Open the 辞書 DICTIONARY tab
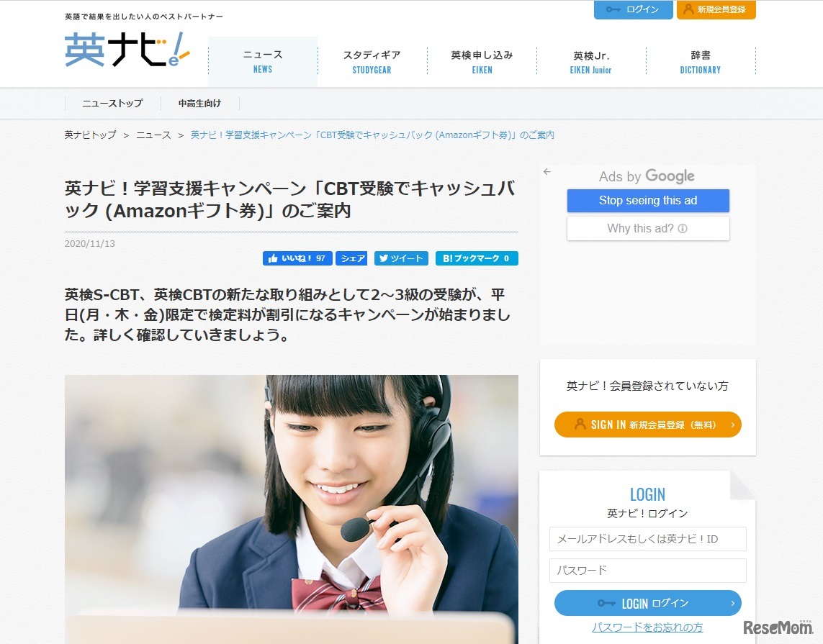Image resolution: width=823 pixels, height=644 pixels. (700, 62)
